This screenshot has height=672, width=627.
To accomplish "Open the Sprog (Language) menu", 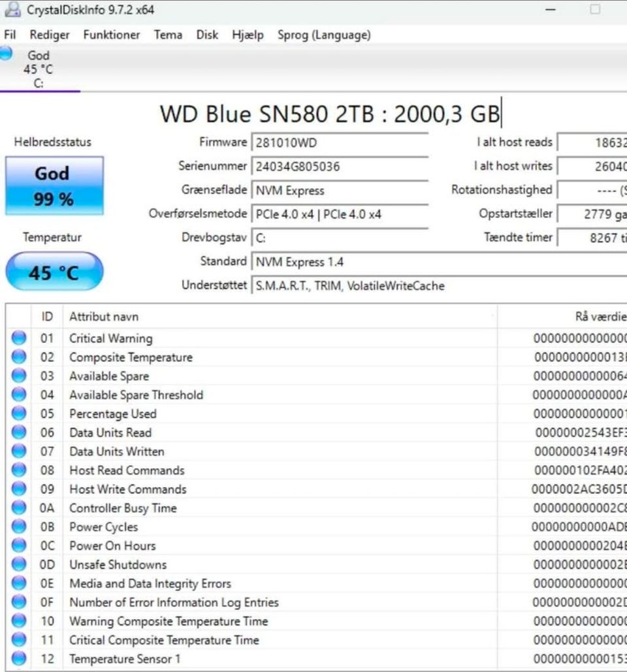I will point(324,35).
